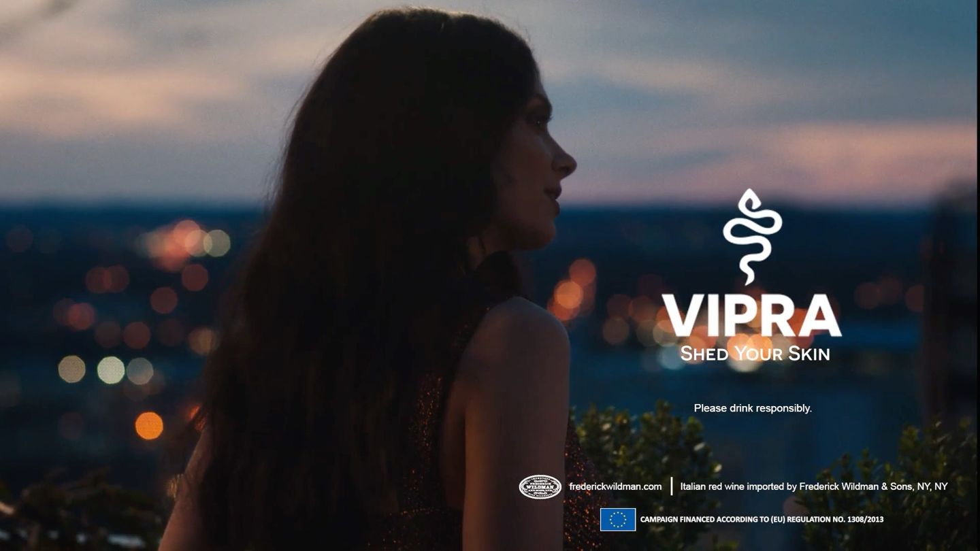Click the Frederick Wildman oval logo

click(540, 486)
